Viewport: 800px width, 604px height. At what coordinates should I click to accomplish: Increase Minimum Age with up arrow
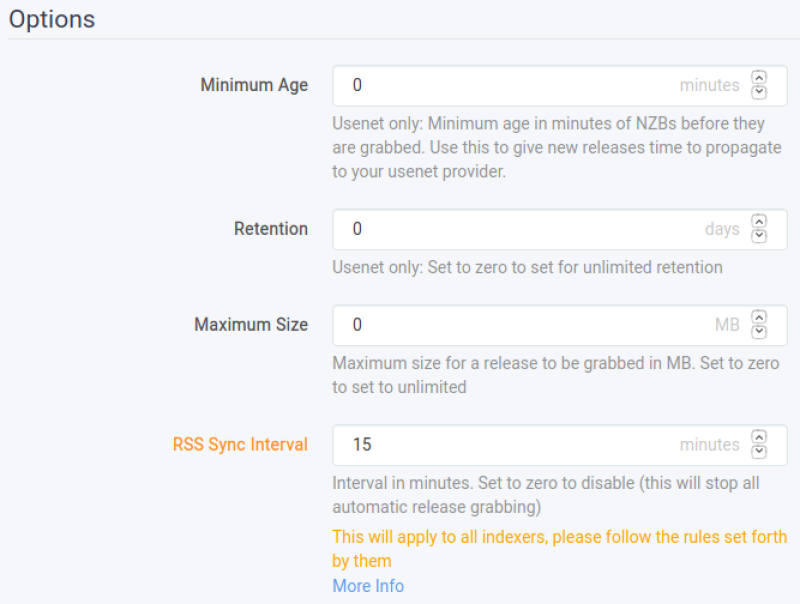tap(759, 78)
